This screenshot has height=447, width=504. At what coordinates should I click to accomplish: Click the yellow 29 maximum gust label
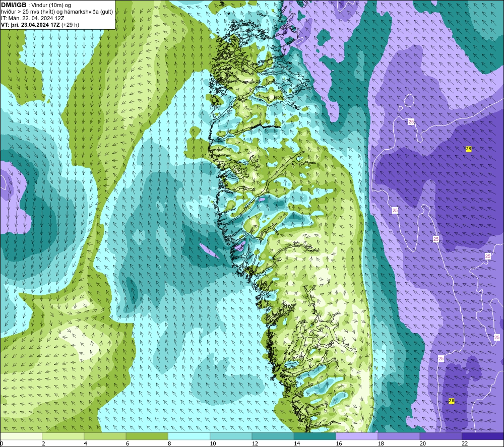tap(469, 149)
